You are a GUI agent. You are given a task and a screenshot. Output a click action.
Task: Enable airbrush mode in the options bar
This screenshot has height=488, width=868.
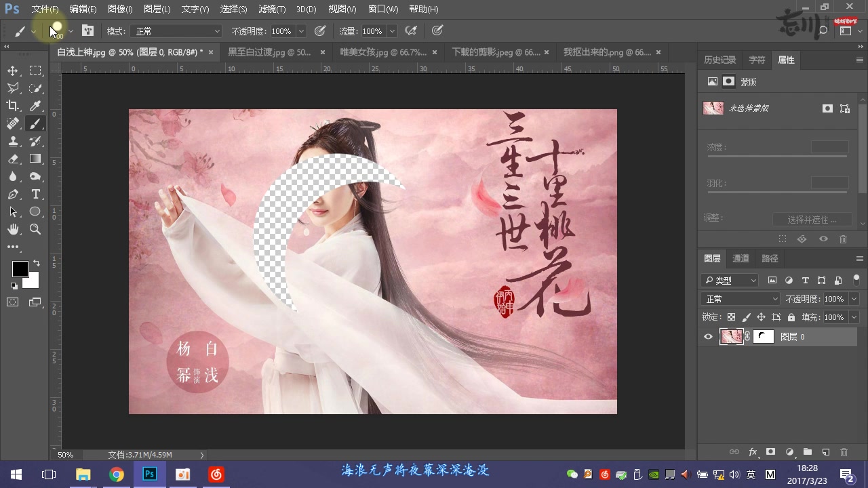(x=410, y=30)
